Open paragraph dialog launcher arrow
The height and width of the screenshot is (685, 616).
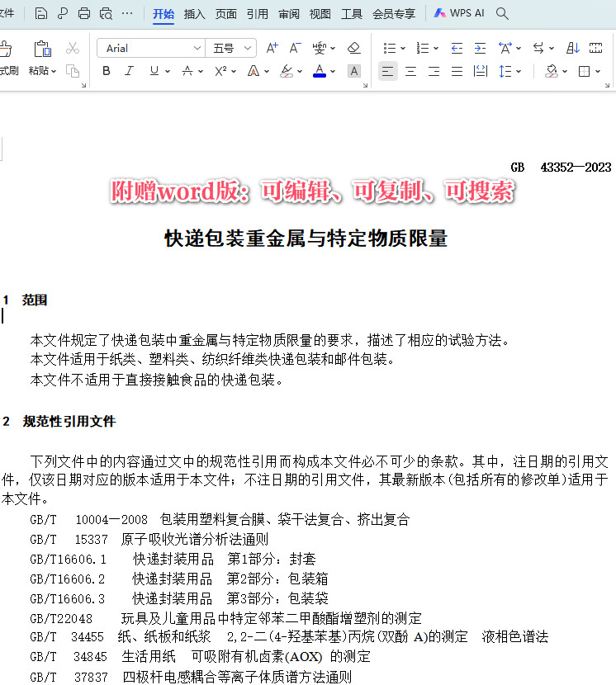click(607, 85)
